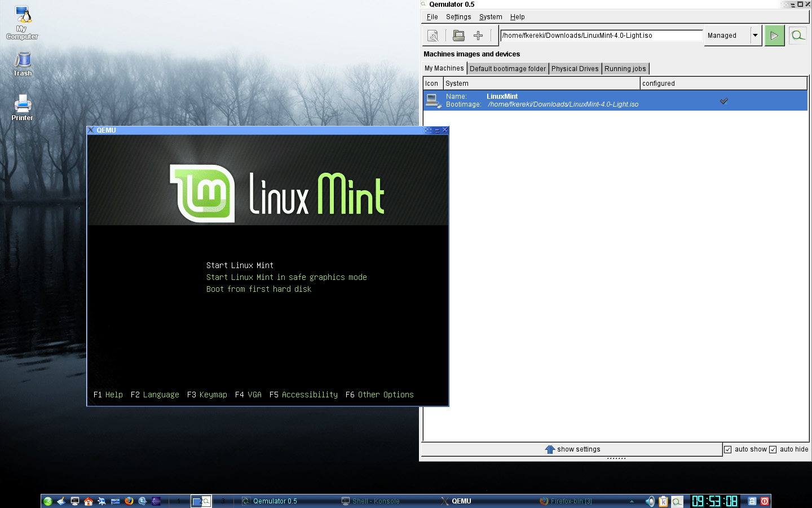Viewport: 812px width, 508px height.
Task: Open the Trash icon on the desktop
Action: tap(23, 64)
